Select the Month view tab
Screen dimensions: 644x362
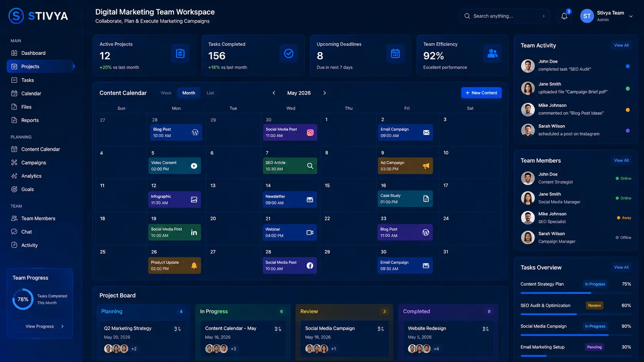(189, 93)
